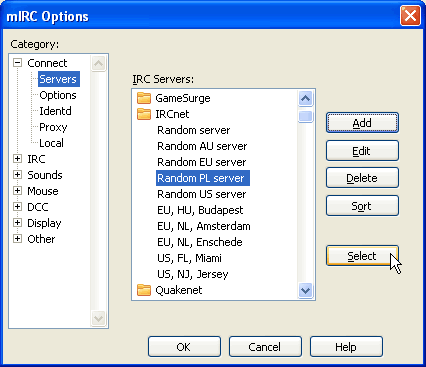Click category tree scroll up arrow
426x367 pixels.
(x=99, y=63)
